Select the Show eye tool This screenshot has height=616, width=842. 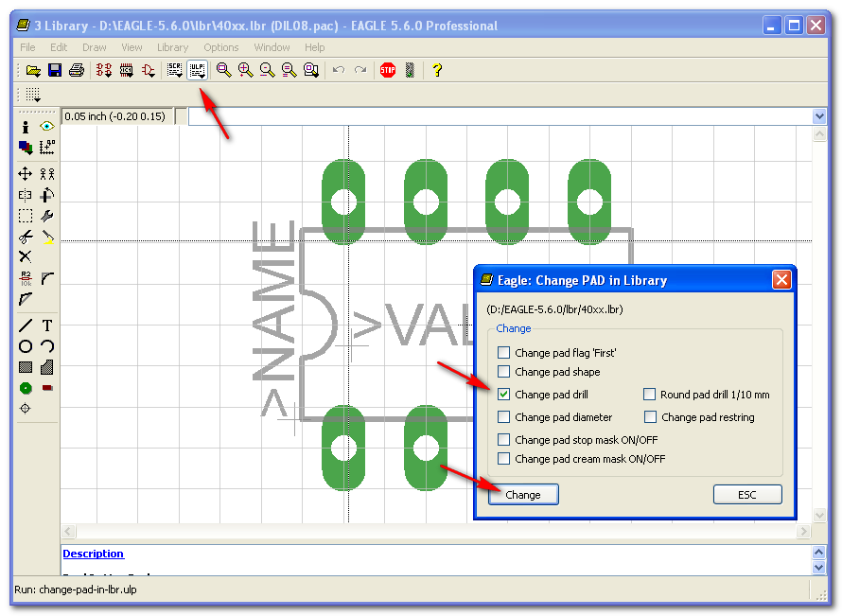[47, 126]
